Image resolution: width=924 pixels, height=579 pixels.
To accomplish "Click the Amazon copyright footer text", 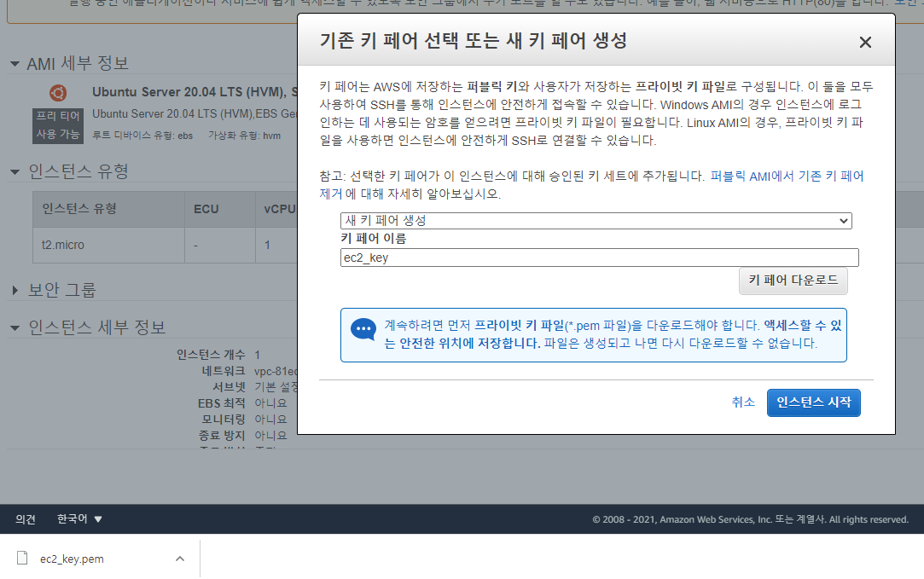I will [x=750, y=519].
